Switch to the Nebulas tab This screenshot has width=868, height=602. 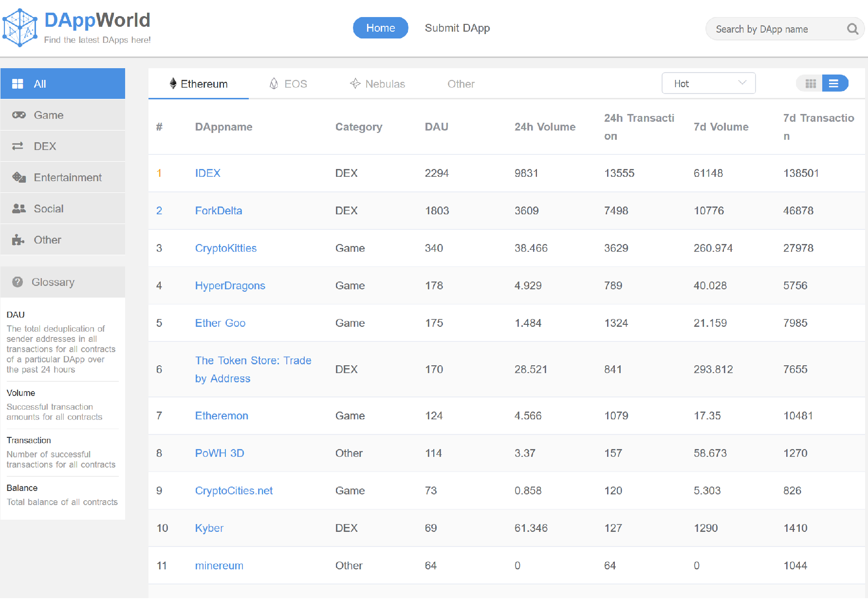tap(377, 84)
